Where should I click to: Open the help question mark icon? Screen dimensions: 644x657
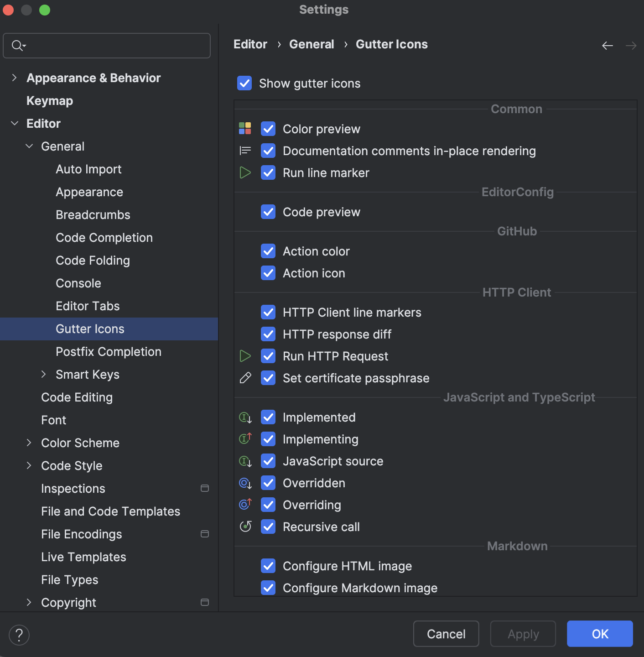(19, 635)
